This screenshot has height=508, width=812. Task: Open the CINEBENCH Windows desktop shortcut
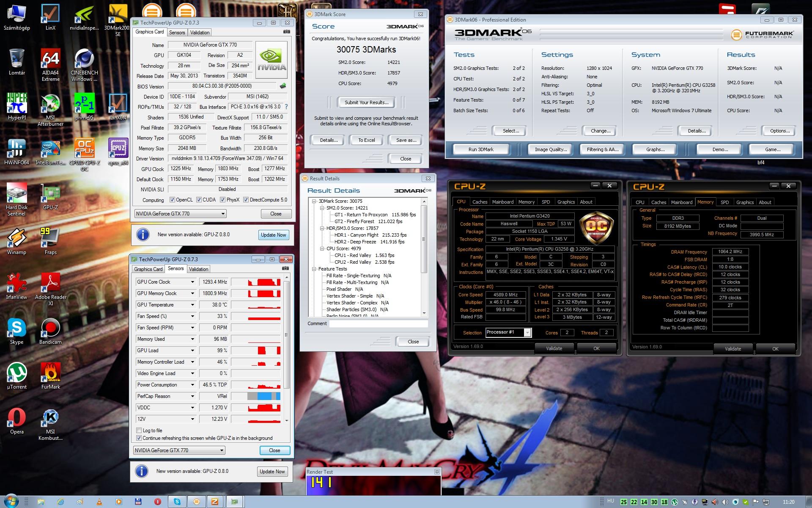coord(84,64)
